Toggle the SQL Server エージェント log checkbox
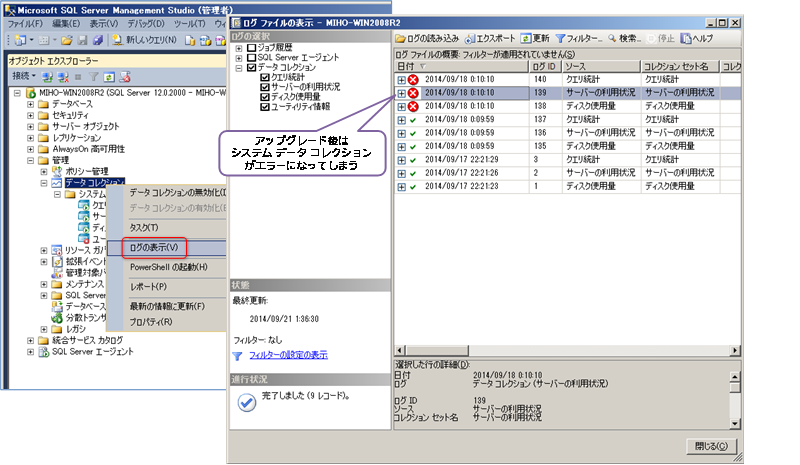 point(252,58)
